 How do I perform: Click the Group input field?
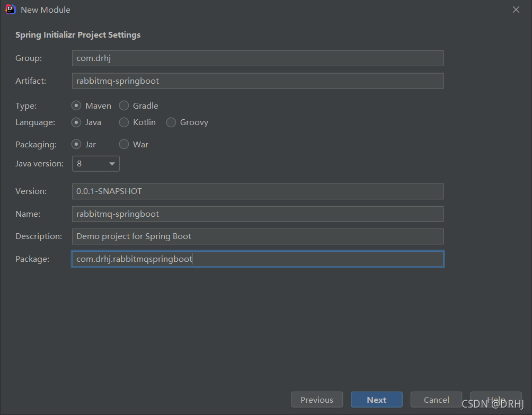point(258,58)
